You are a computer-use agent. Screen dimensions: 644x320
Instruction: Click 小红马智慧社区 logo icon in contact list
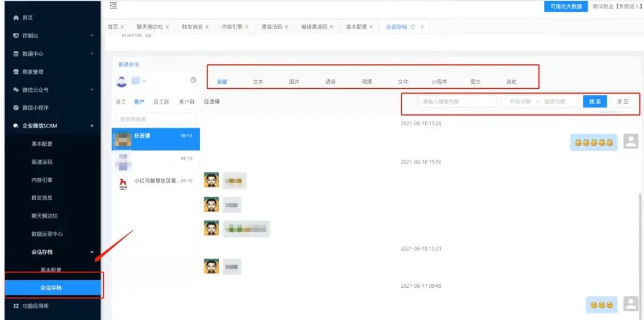click(122, 184)
